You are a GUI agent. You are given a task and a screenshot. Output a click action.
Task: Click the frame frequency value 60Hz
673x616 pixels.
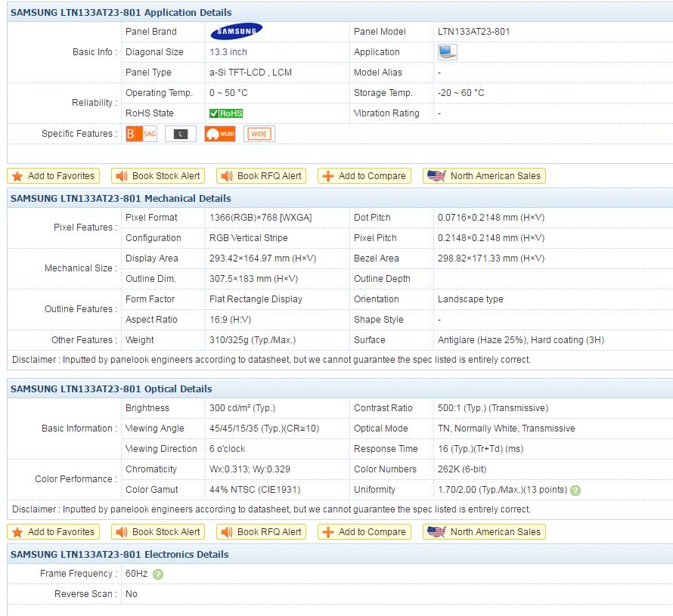(x=136, y=574)
